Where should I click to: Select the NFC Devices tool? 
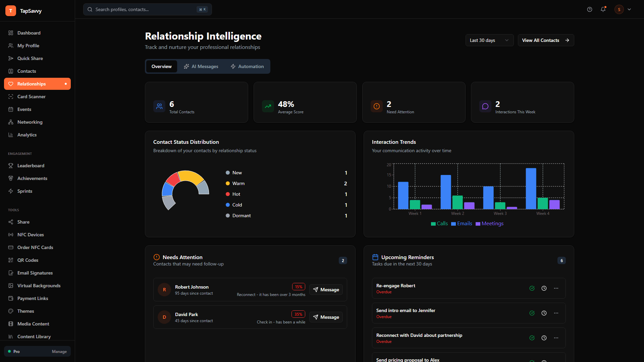[x=31, y=235]
